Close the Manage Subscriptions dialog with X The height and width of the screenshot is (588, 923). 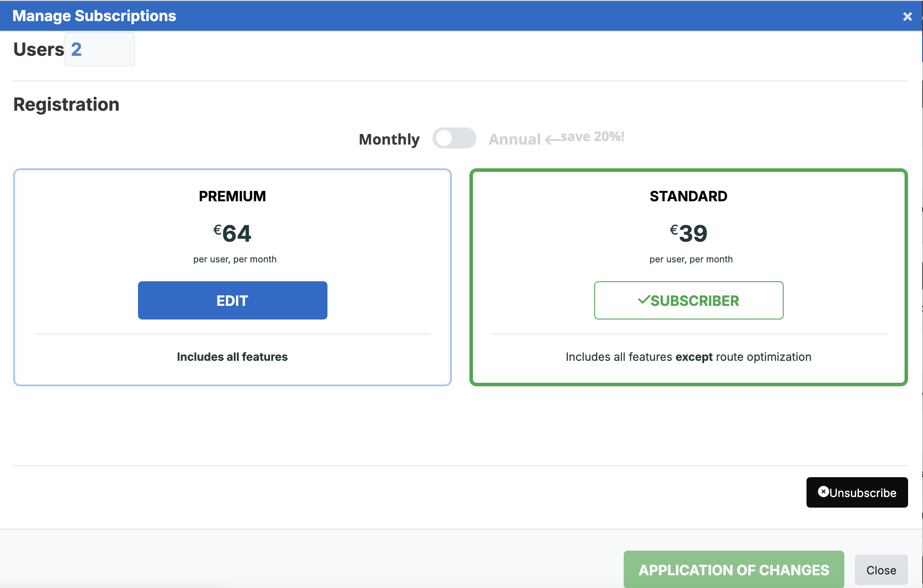pyautogui.click(x=907, y=16)
